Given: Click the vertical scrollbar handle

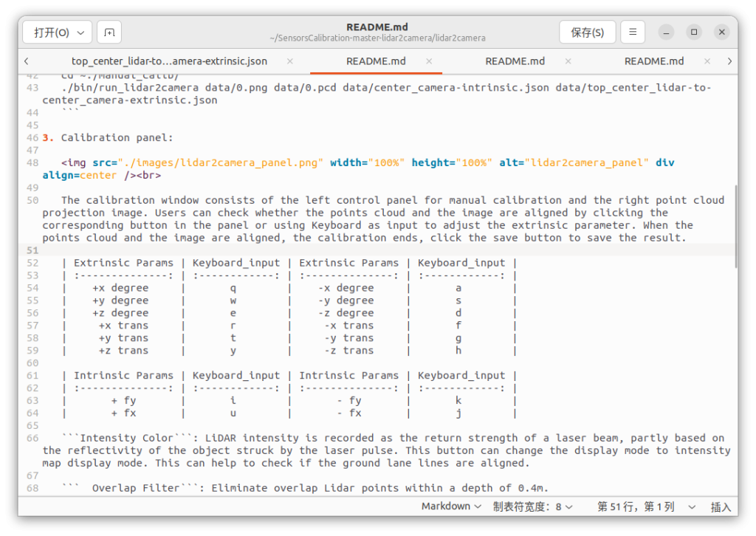Looking at the screenshot, I should click(735, 225).
